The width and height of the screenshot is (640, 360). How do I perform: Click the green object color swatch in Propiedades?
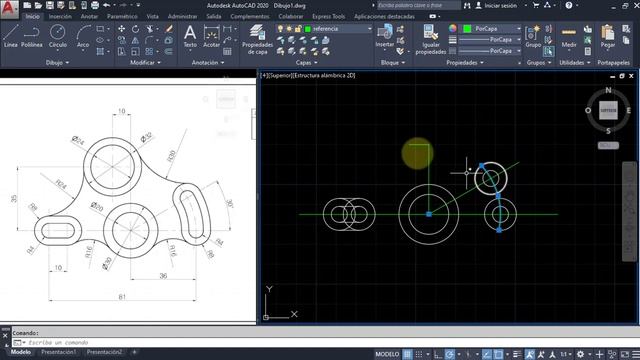click(x=467, y=29)
